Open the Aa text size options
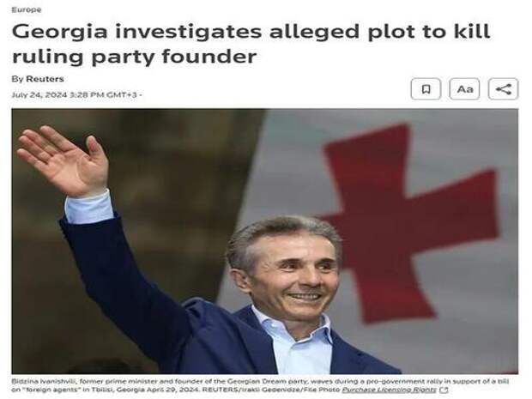 464,89
